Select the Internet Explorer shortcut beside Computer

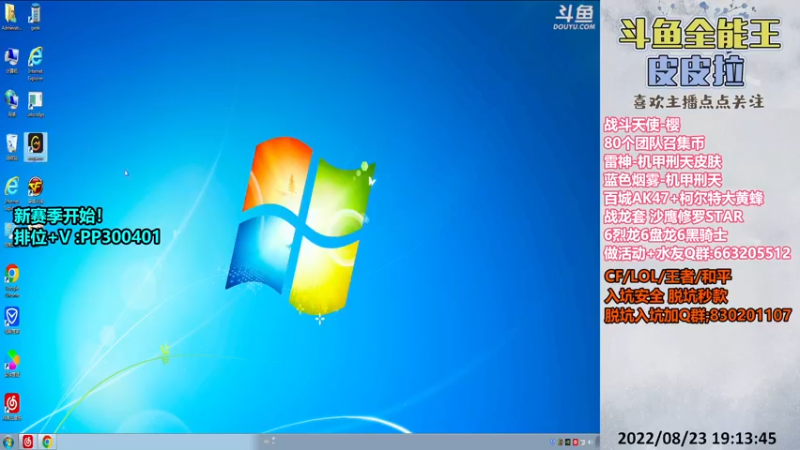coord(35,63)
